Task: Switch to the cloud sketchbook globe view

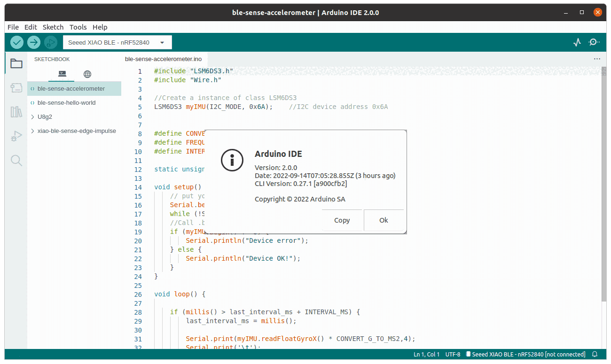Action: click(x=87, y=74)
